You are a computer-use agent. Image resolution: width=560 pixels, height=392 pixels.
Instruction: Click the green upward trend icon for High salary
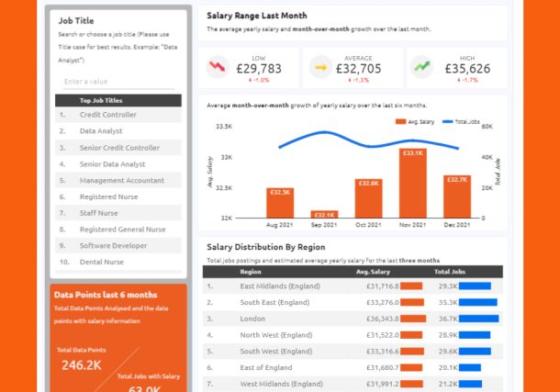pos(422,66)
